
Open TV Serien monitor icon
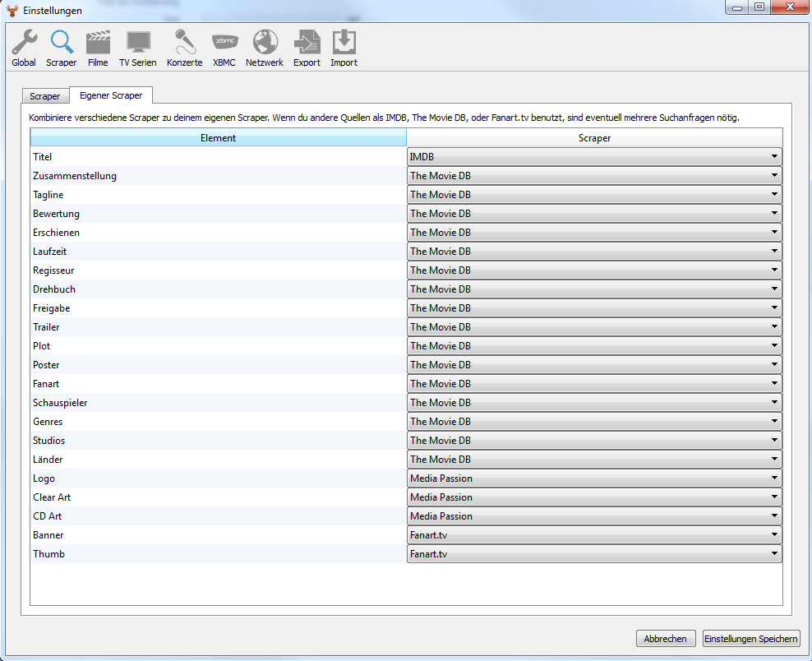pyautogui.click(x=138, y=43)
